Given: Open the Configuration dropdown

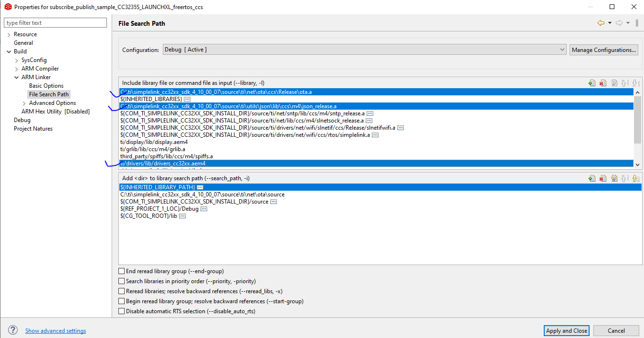Looking at the screenshot, I should pyautogui.click(x=364, y=50).
